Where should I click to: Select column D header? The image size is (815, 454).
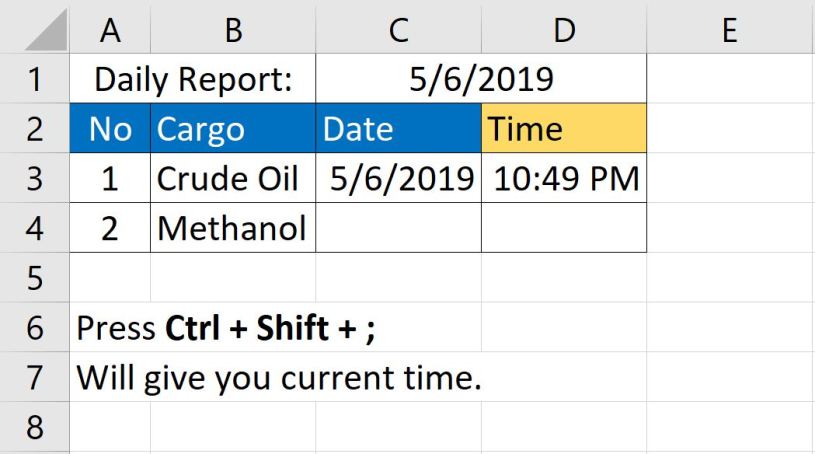click(x=564, y=30)
